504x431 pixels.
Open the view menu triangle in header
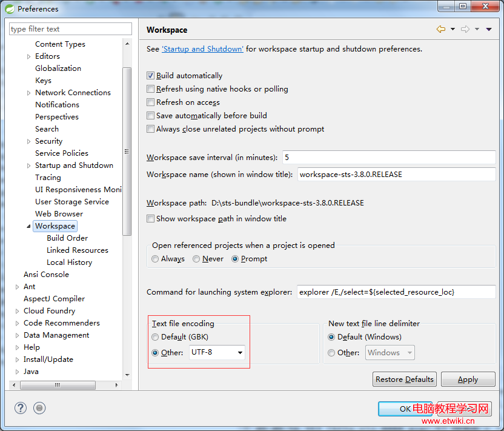[489, 29]
